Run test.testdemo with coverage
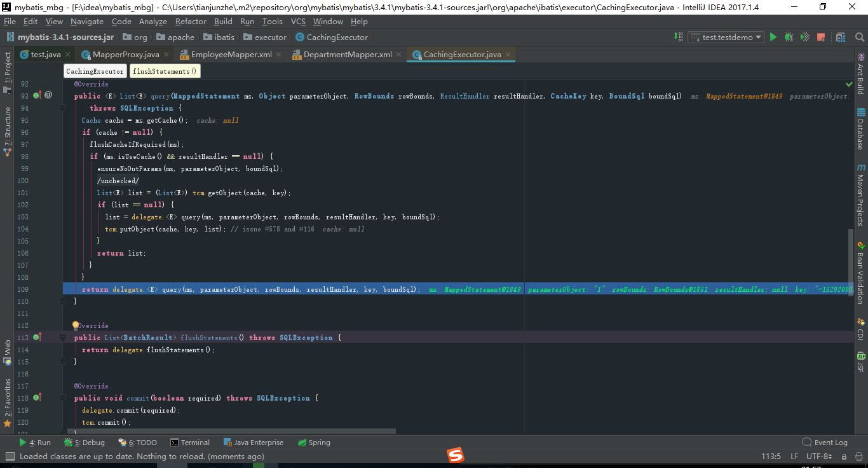Viewport: 868px width, 468px height. (x=804, y=37)
